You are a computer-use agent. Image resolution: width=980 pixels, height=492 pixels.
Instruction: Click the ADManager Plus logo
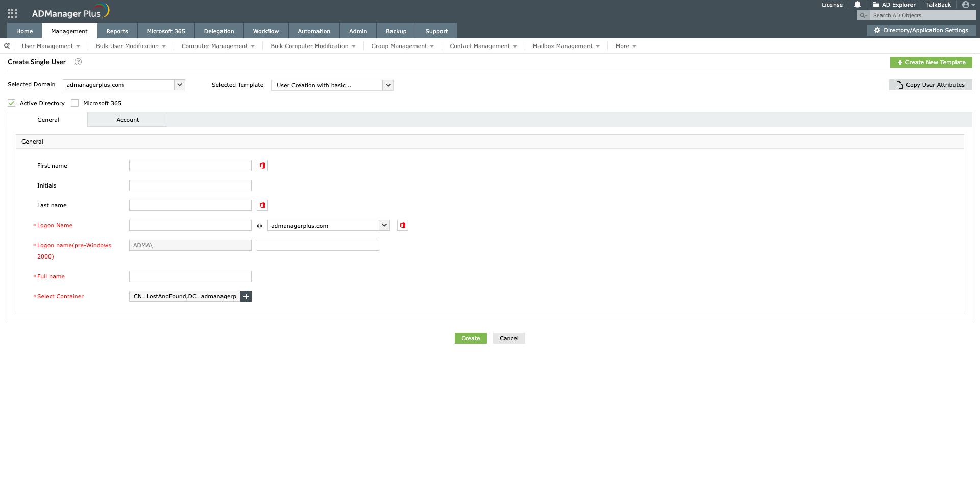[70, 12]
